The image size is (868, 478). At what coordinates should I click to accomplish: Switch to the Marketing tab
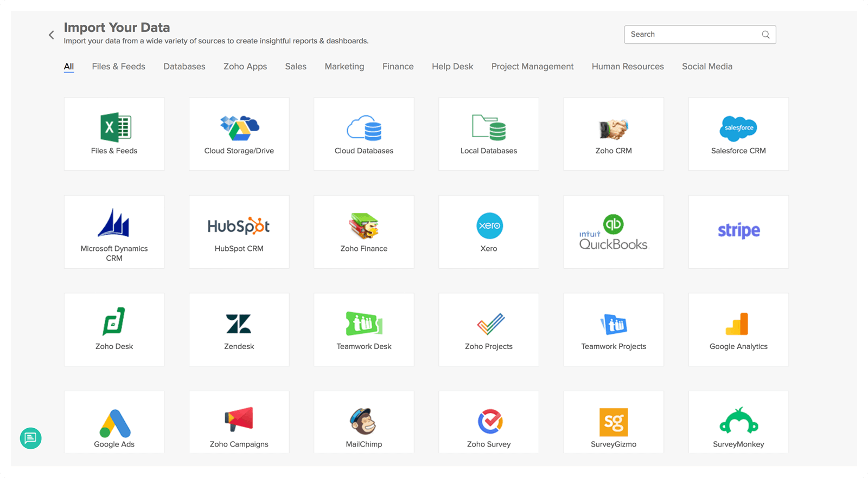344,67
